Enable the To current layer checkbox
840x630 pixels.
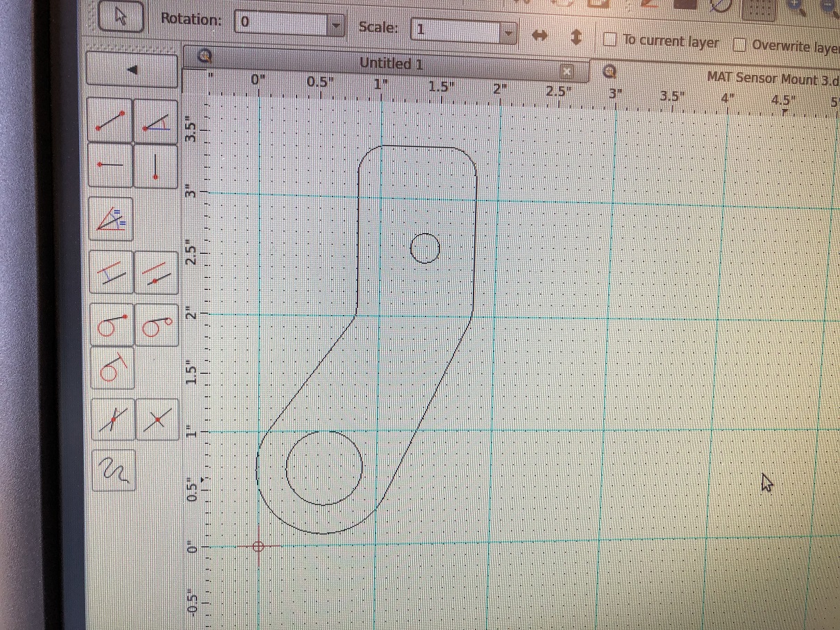tap(610, 40)
